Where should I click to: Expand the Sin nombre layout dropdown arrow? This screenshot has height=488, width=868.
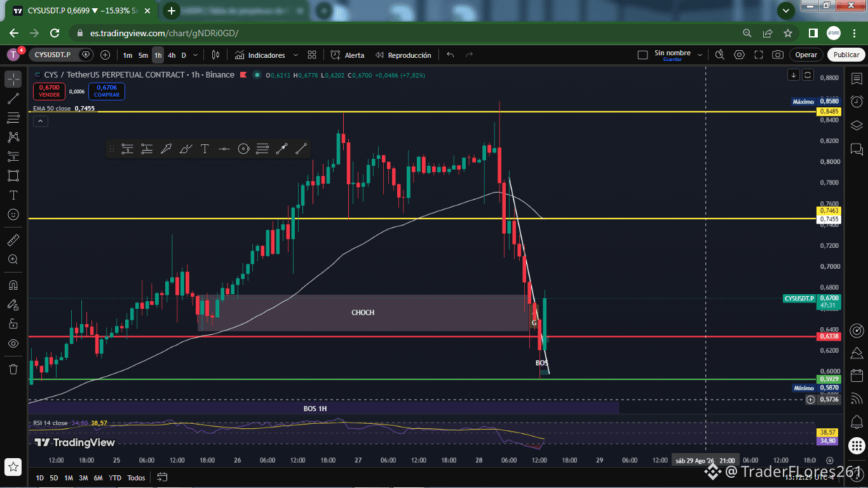tap(700, 55)
